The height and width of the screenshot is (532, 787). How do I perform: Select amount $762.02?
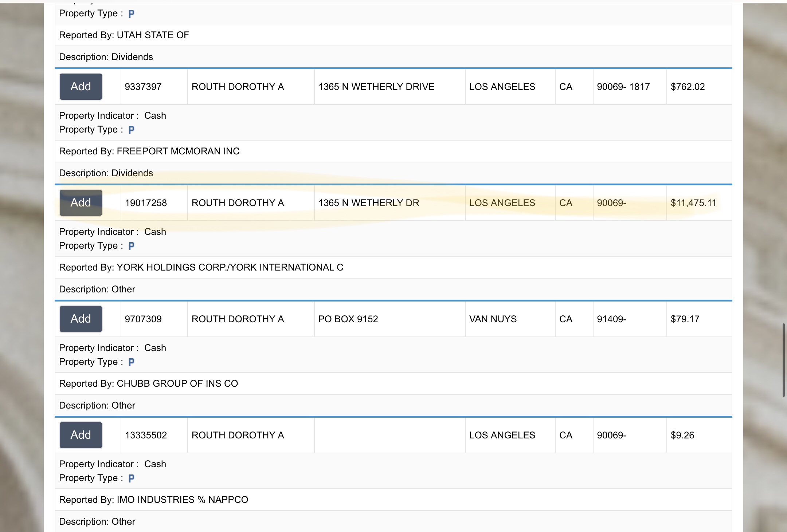[688, 87]
